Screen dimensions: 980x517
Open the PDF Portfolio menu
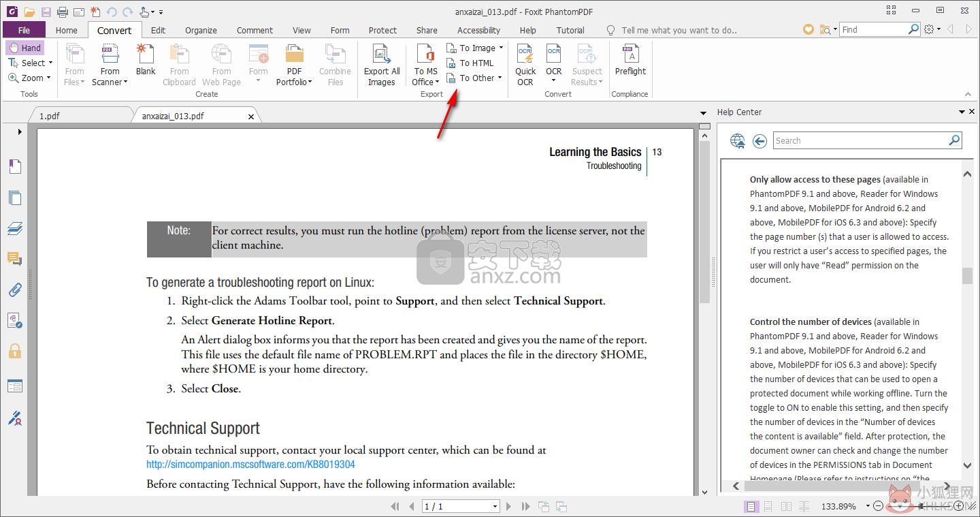click(x=294, y=65)
